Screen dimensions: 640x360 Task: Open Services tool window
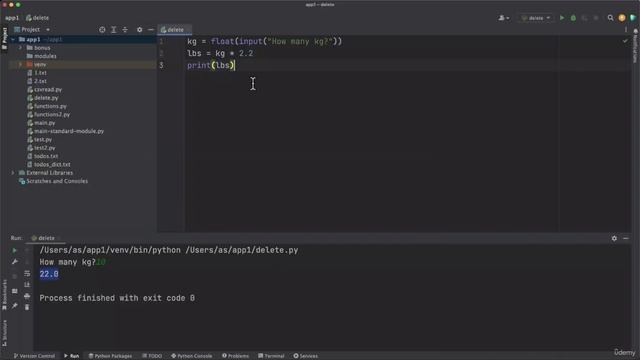[x=305, y=356]
